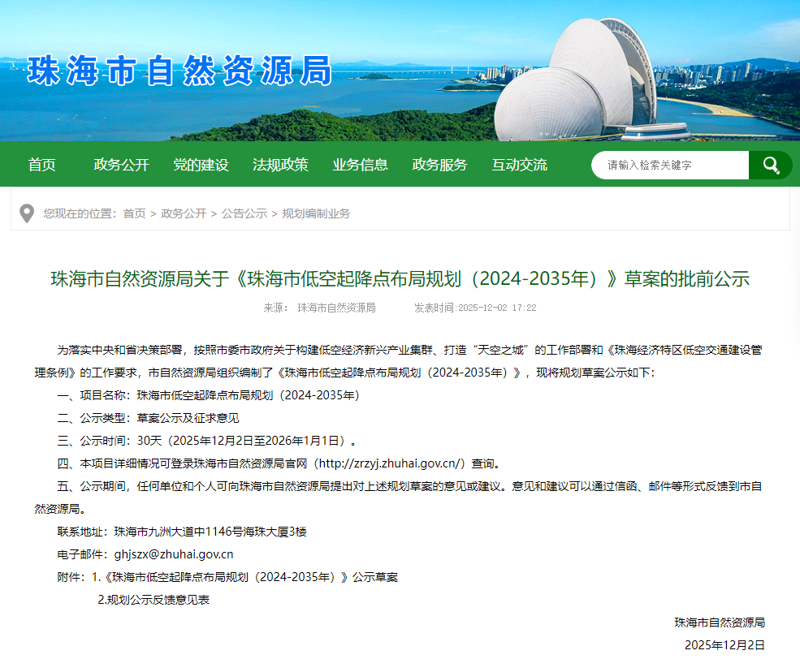Click 首页 in the breadcrumb trail

134,213
